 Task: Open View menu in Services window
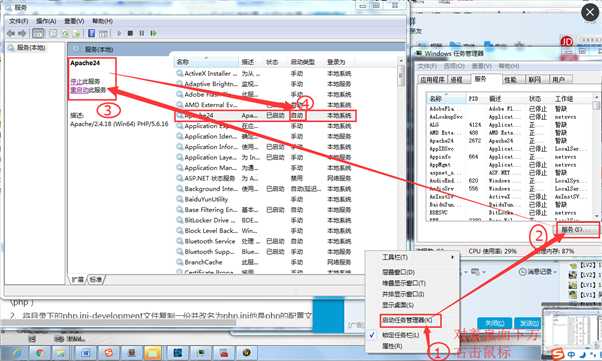(74, 21)
